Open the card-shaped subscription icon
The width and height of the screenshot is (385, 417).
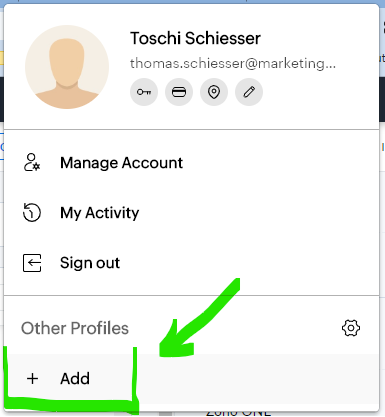[179, 92]
